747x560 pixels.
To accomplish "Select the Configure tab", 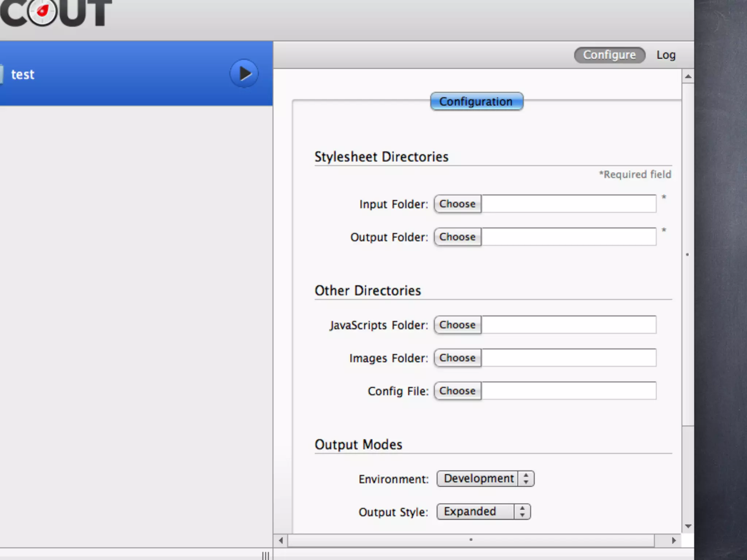I will [x=609, y=55].
